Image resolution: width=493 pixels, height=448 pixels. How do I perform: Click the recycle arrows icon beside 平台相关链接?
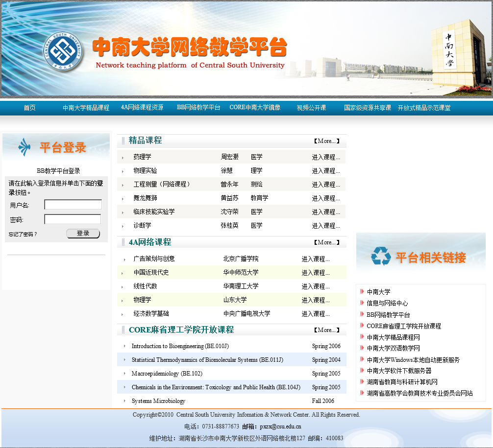pyautogui.click(x=381, y=256)
